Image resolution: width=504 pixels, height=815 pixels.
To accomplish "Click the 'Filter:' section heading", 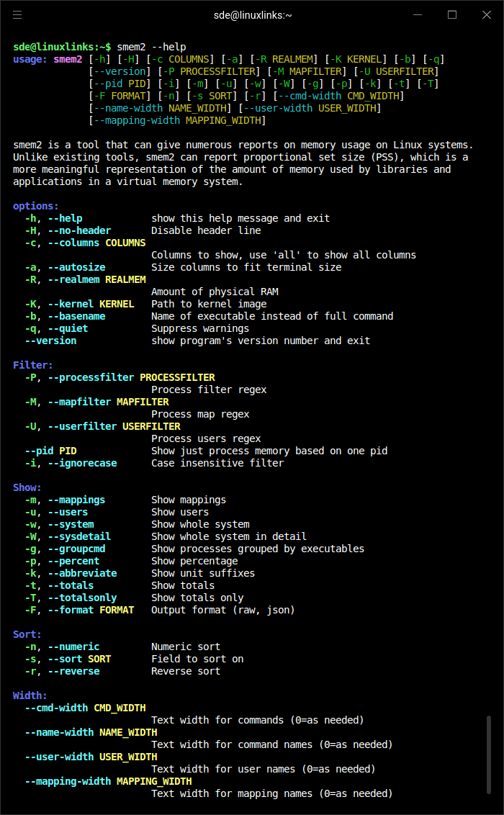I will 32,366.
